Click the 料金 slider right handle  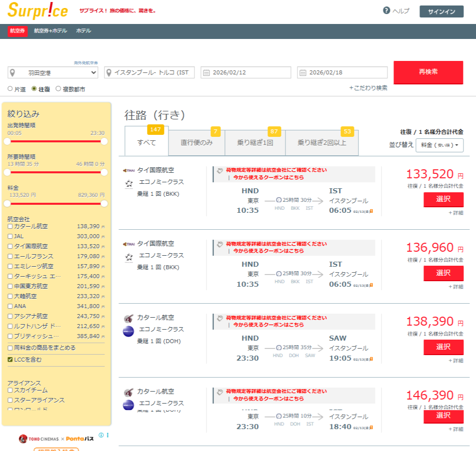[x=104, y=204]
